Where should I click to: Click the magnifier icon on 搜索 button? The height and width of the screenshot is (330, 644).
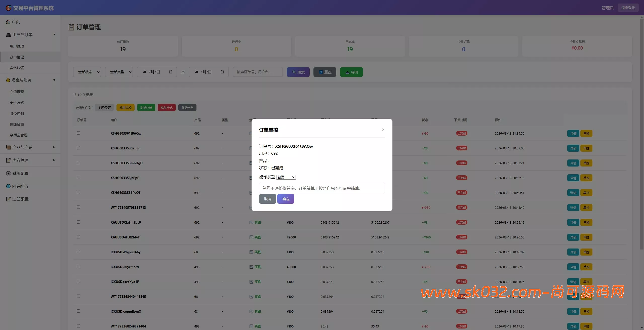(x=294, y=72)
